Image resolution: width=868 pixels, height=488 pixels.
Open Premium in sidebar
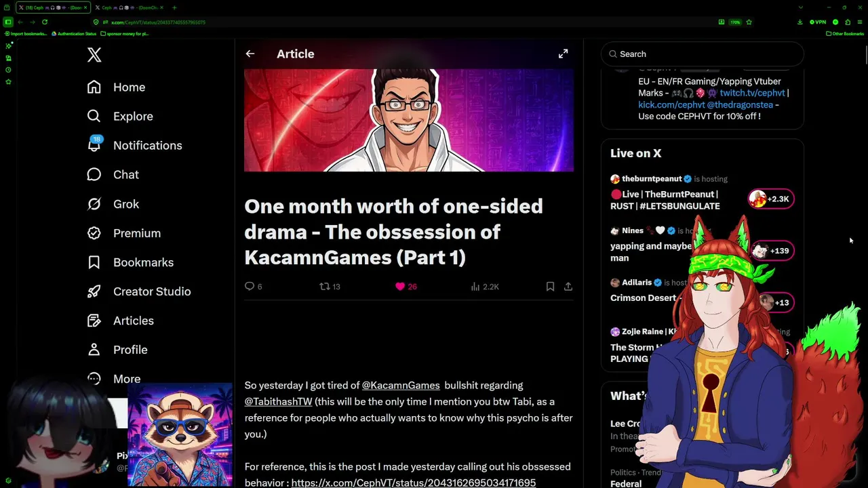[x=124, y=232]
